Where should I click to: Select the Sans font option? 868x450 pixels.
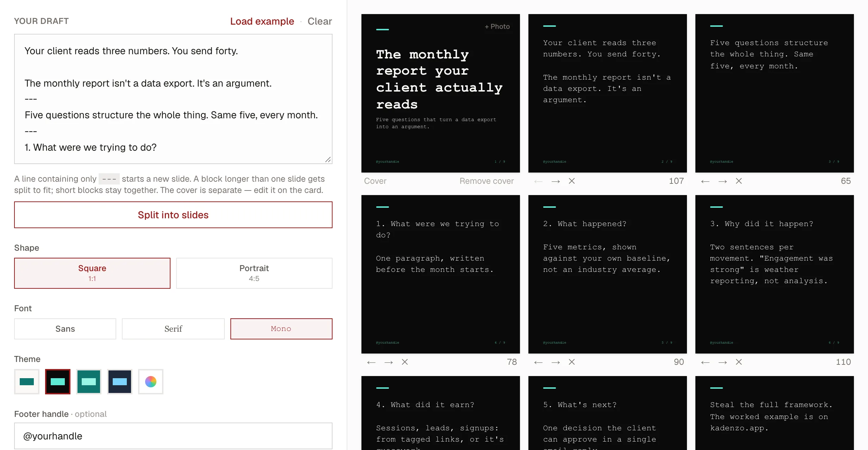[65, 329]
